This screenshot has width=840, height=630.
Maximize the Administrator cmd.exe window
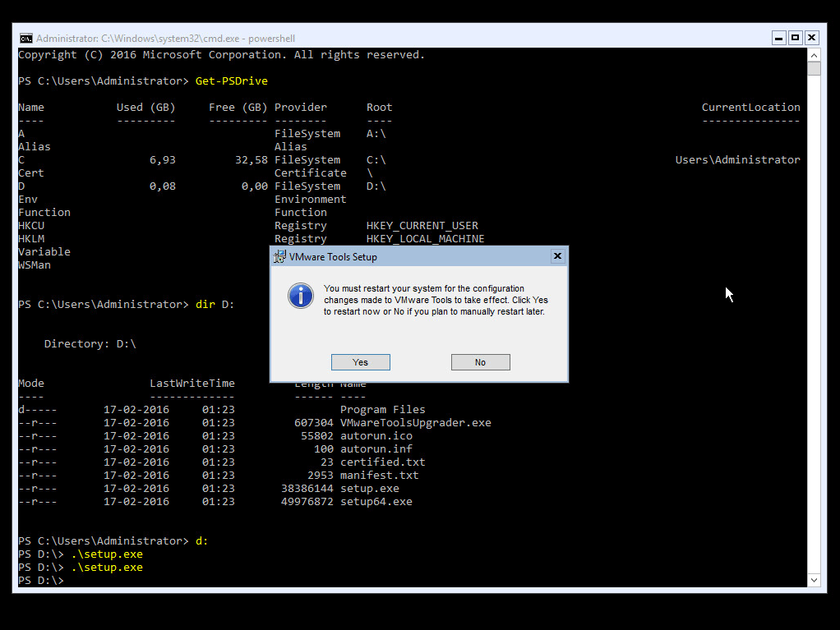coord(796,38)
